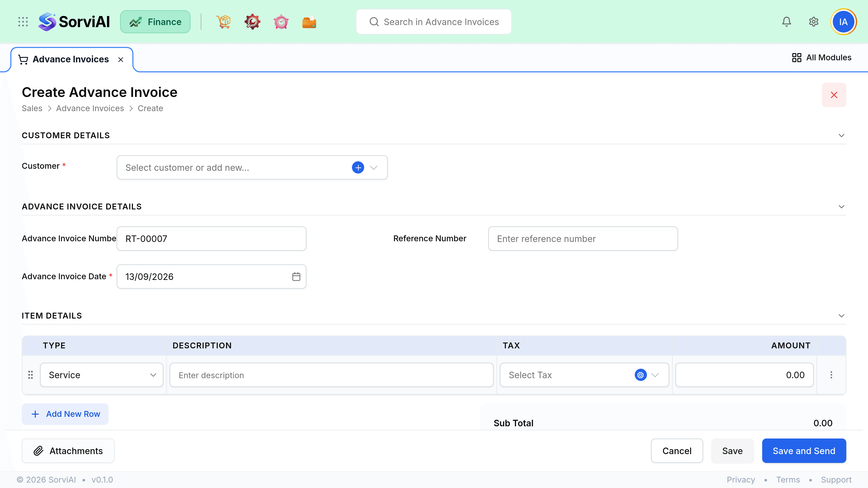Open the notifications bell
Viewport: 868px width, 488px height.
[786, 22]
